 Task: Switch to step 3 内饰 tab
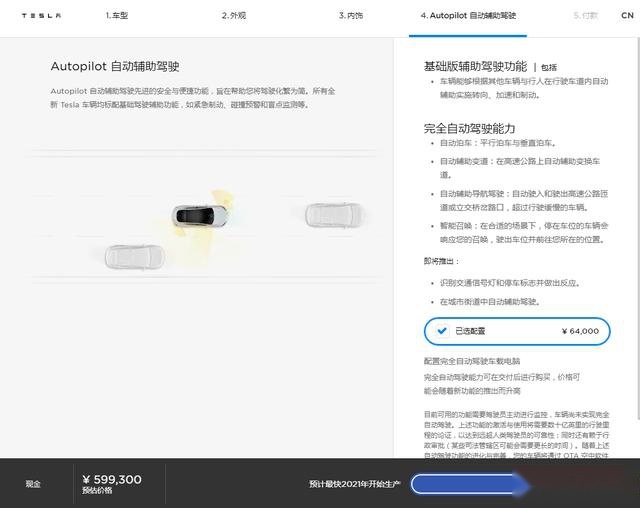351,16
